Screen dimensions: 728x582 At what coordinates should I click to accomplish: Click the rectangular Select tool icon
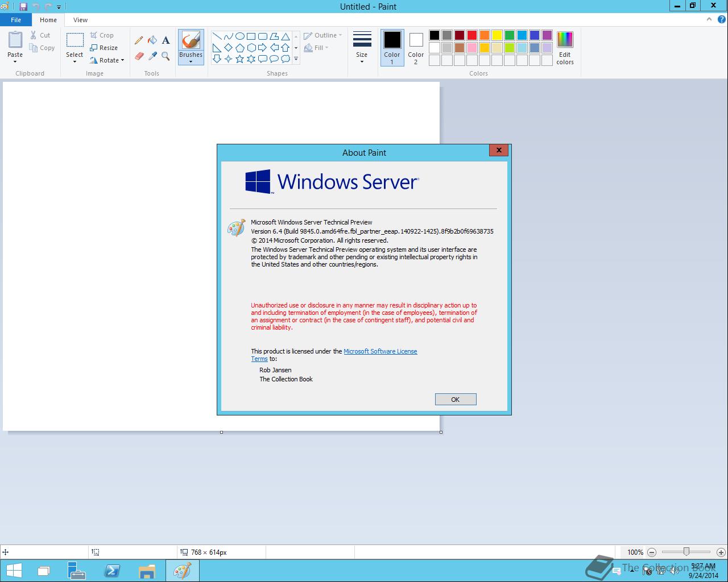pos(75,40)
